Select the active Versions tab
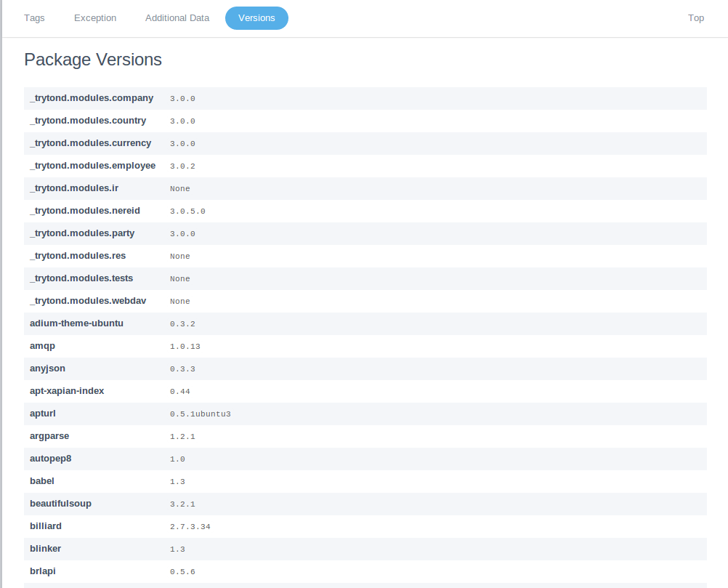This screenshot has width=728, height=588. coord(256,18)
